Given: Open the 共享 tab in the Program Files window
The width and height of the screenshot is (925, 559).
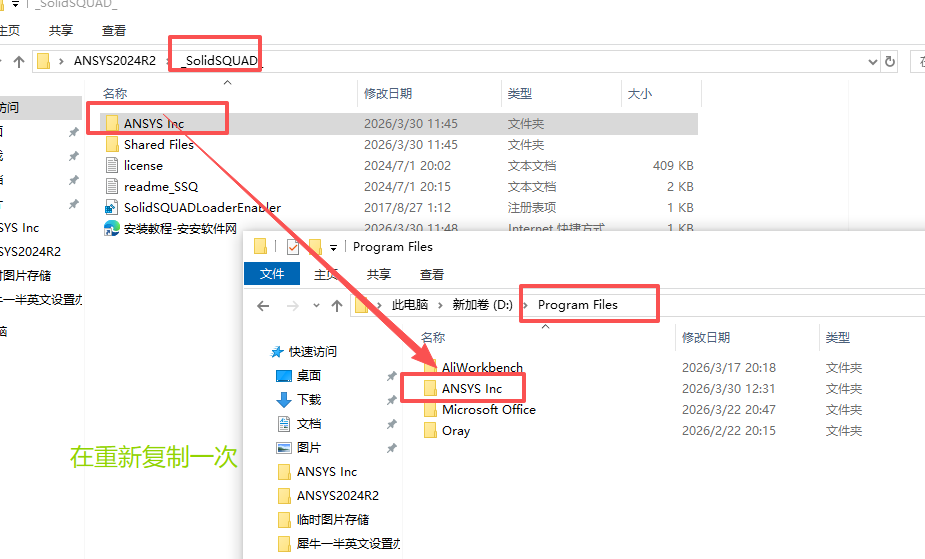Looking at the screenshot, I should 379,274.
